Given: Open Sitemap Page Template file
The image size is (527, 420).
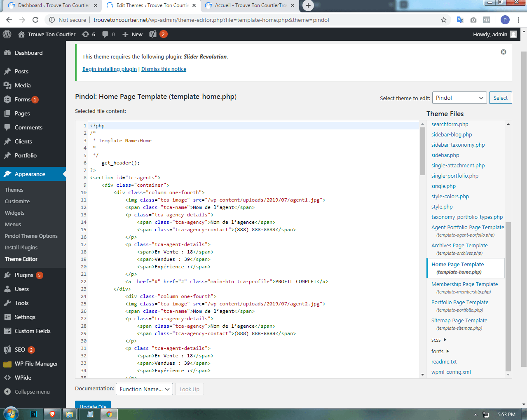Looking at the screenshot, I should tap(459, 324).
